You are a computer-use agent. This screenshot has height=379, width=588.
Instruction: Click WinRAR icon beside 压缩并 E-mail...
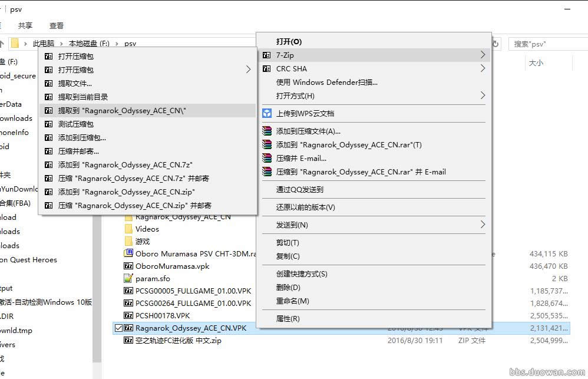click(x=267, y=159)
